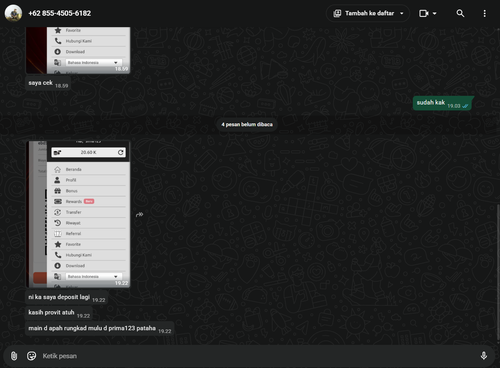
Task: Forward the 19.22 screenshot image
Action: pyautogui.click(x=139, y=214)
